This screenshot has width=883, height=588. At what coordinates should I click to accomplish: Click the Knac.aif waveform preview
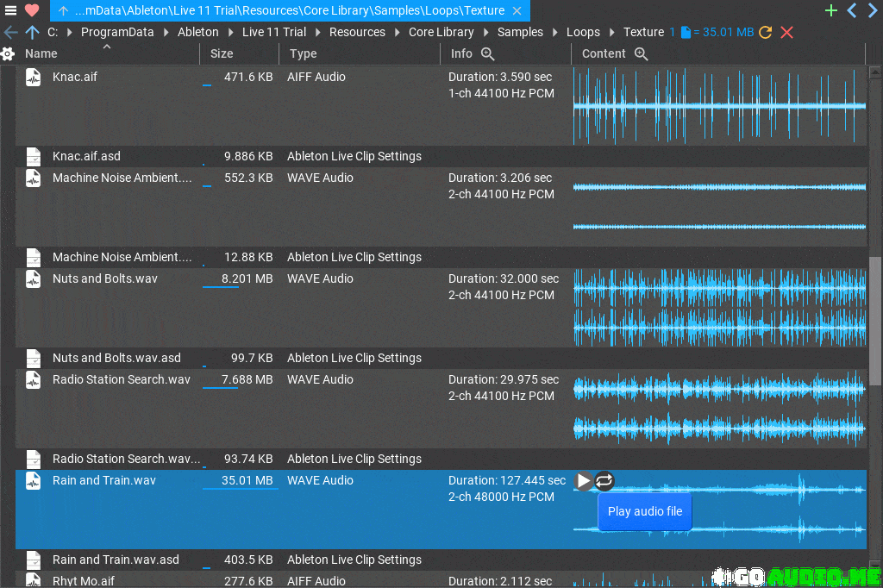coord(719,106)
